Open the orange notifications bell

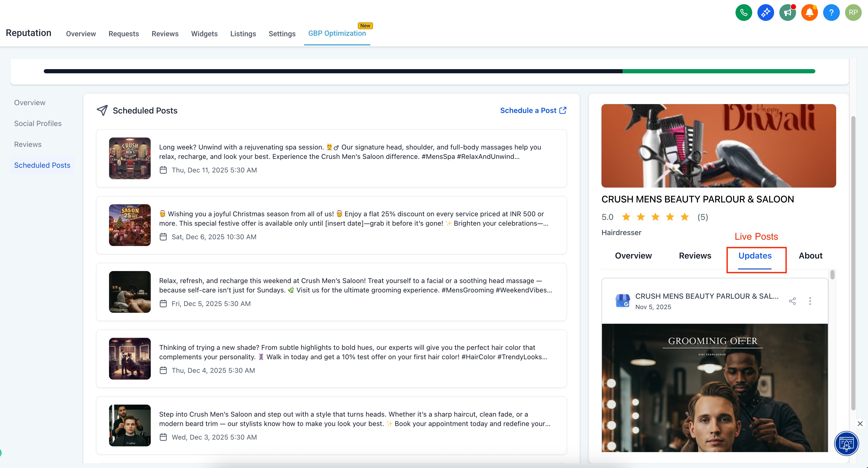(x=809, y=13)
